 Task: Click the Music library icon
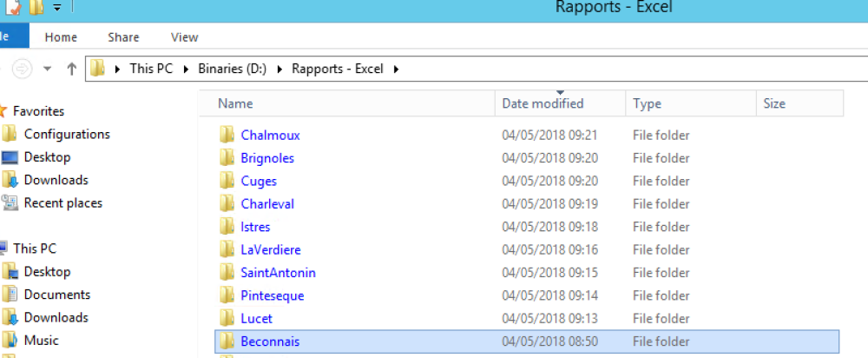[10, 340]
